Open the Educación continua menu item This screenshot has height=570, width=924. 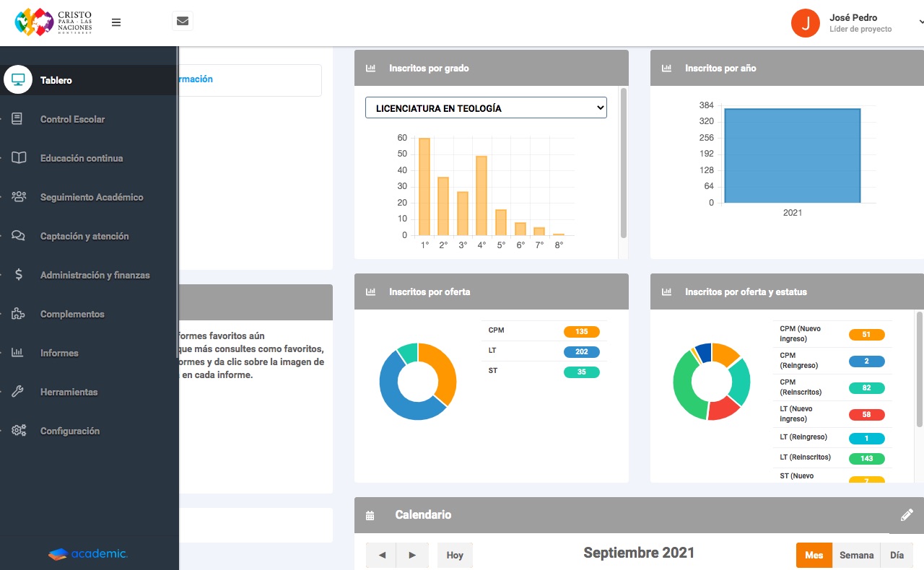pyautogui.click(x=82, y=158)
